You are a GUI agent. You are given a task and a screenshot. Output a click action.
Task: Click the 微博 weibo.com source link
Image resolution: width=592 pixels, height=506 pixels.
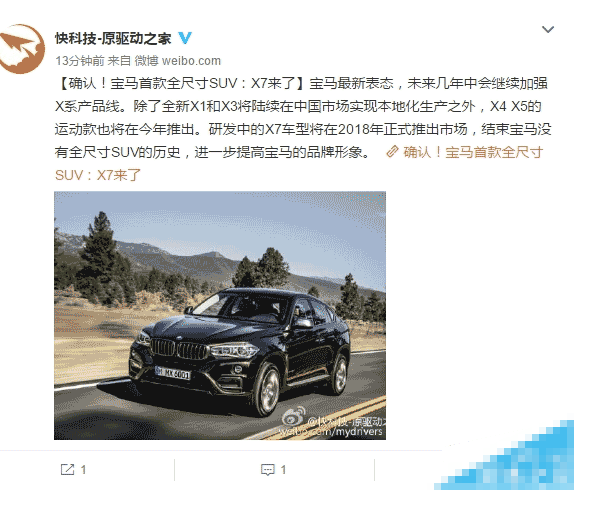[x=177, y=60]
